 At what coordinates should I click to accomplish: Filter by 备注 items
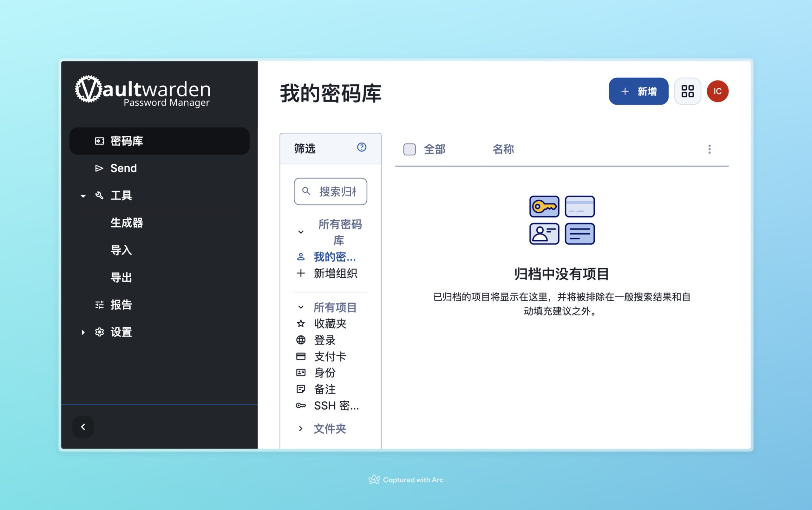click(x=324, y=389)
